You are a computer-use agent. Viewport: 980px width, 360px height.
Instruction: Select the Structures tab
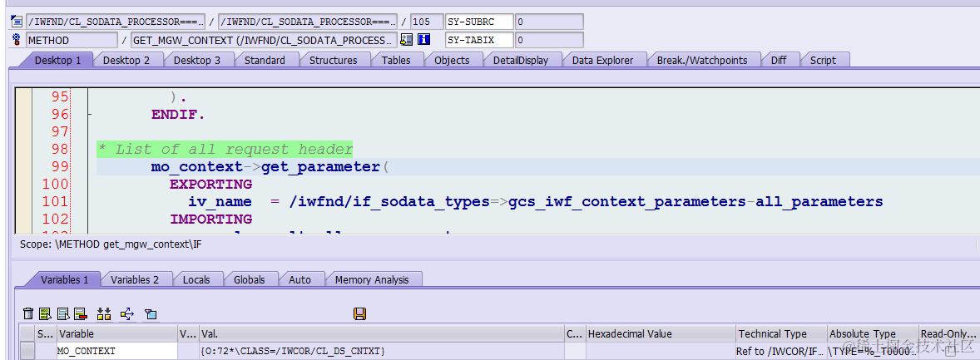[333, 60]
